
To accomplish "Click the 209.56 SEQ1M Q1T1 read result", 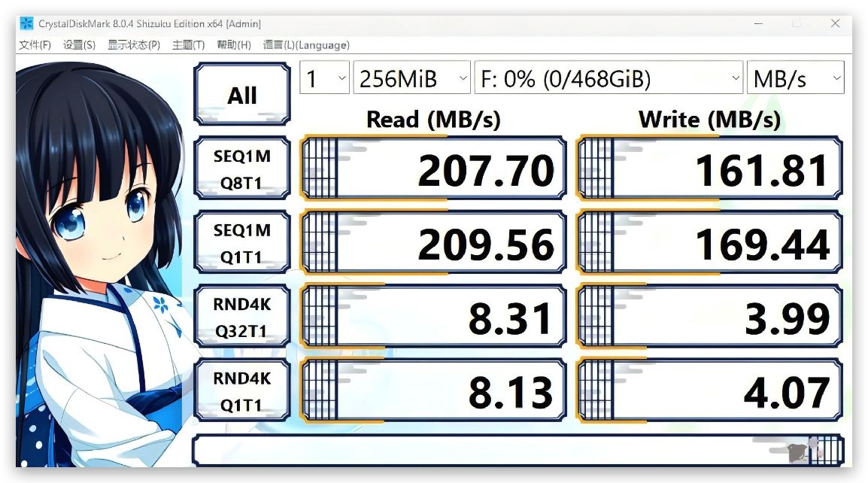I will [x=433, y=242].
